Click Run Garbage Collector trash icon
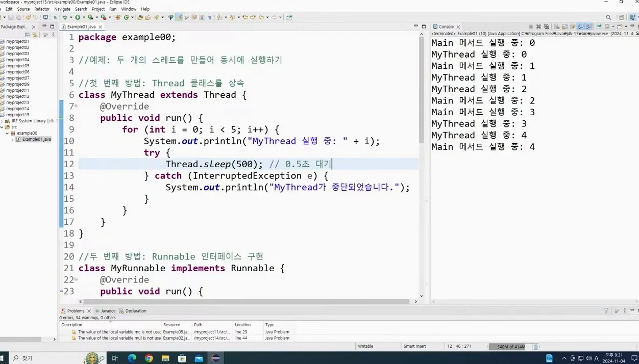639x364 pixels. [535, 347]
